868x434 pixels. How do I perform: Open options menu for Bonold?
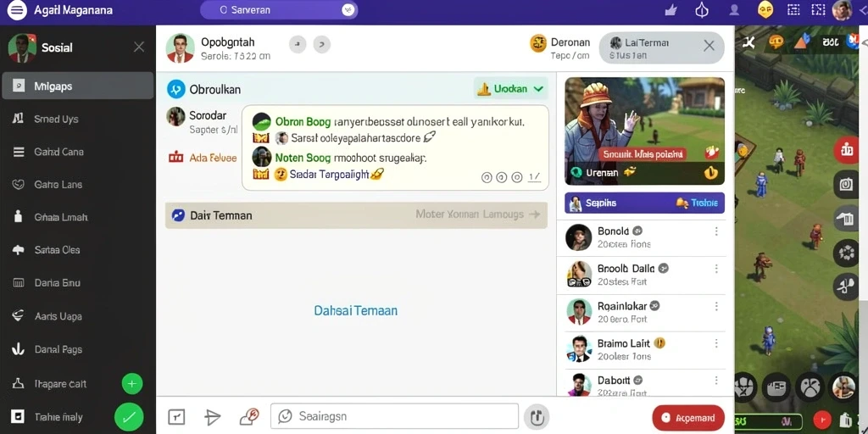point(716,231)
